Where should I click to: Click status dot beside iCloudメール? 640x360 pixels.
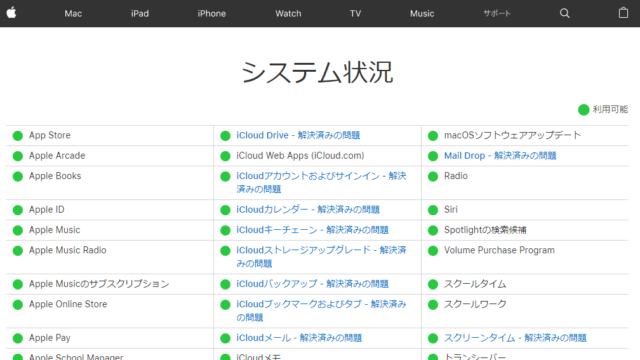[x=225, y=338]
